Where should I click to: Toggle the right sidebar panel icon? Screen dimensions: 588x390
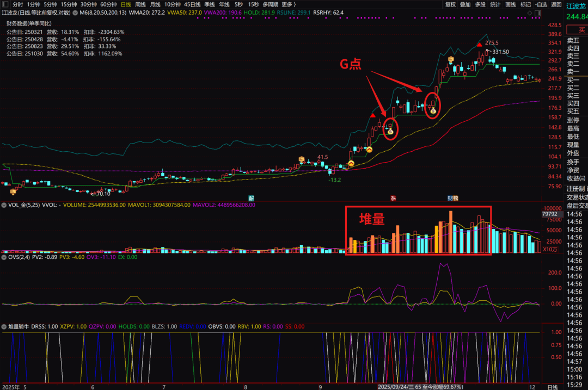[538, 13]
